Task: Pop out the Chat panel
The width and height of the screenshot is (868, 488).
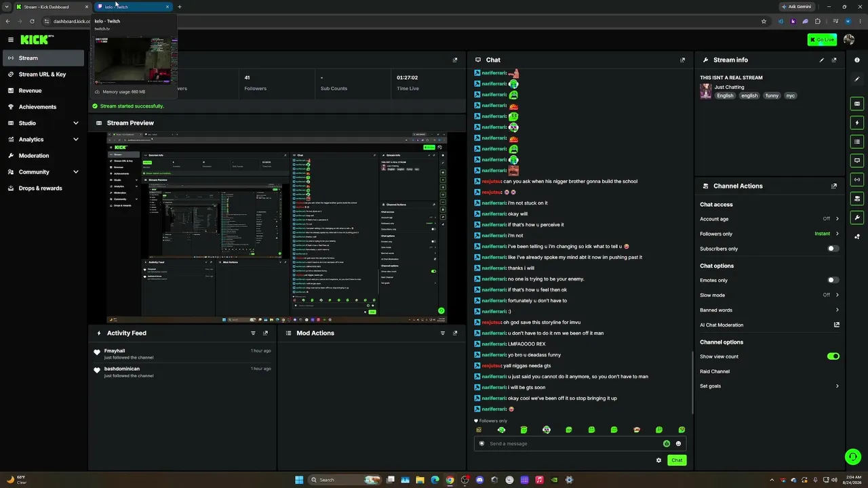Action: pyautogui.click(x=682, y=60)
